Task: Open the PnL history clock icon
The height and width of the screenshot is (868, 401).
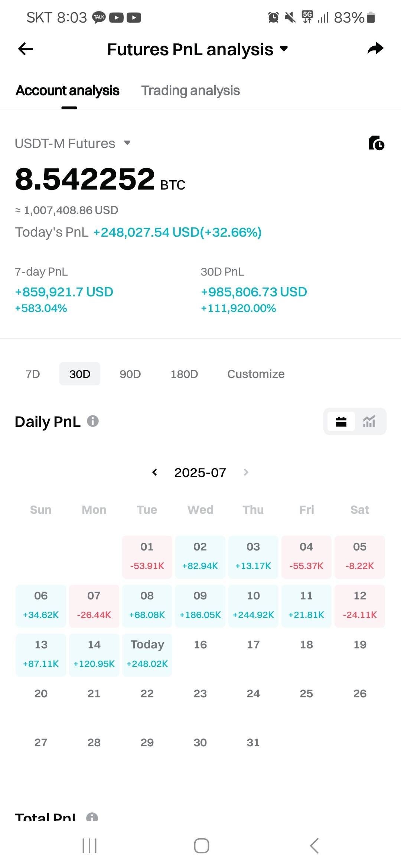Action: 376,143
